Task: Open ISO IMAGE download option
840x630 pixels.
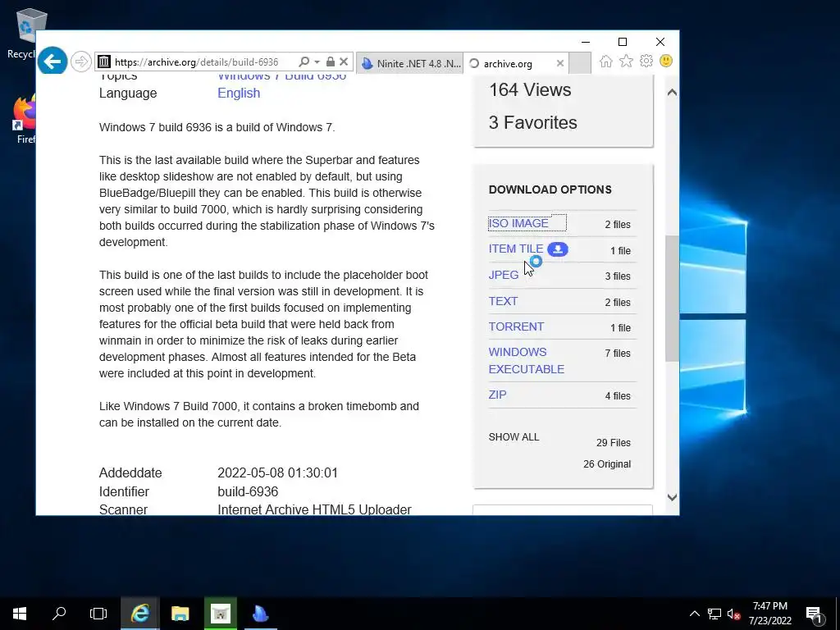Action: [518, 223]
